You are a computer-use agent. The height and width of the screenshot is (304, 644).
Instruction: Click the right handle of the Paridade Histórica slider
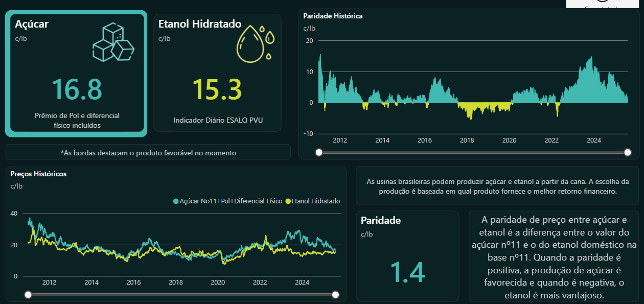628,152
